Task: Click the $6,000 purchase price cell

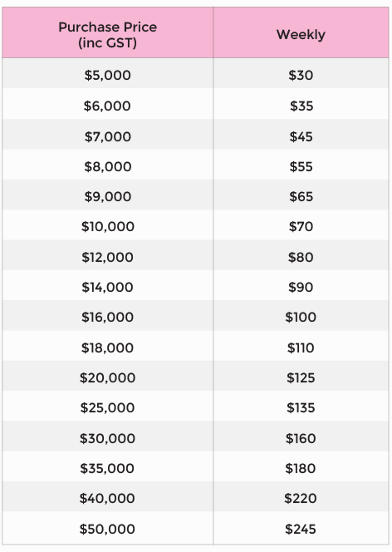Action: coord(107,106)
